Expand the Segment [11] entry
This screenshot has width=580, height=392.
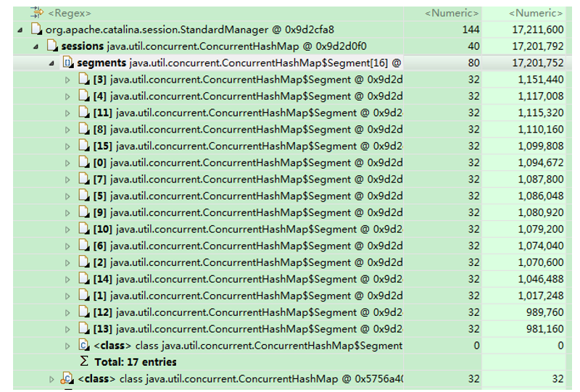tap(68, 113)
